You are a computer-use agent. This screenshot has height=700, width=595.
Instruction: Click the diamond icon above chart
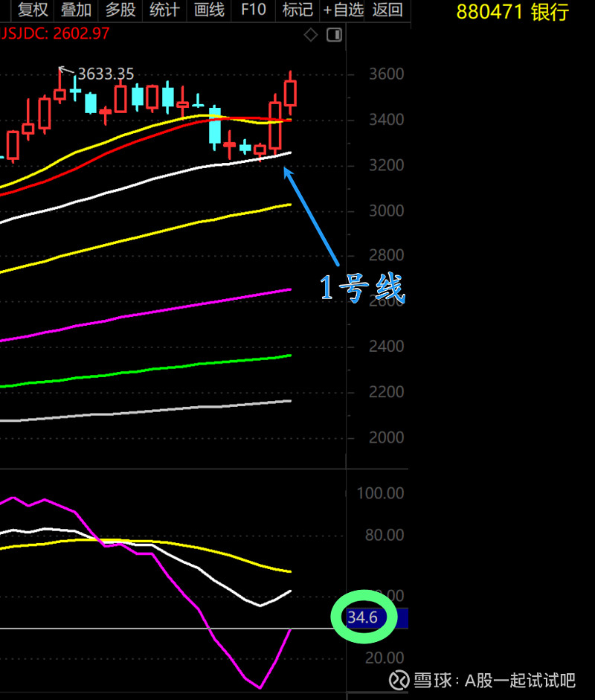311,35
